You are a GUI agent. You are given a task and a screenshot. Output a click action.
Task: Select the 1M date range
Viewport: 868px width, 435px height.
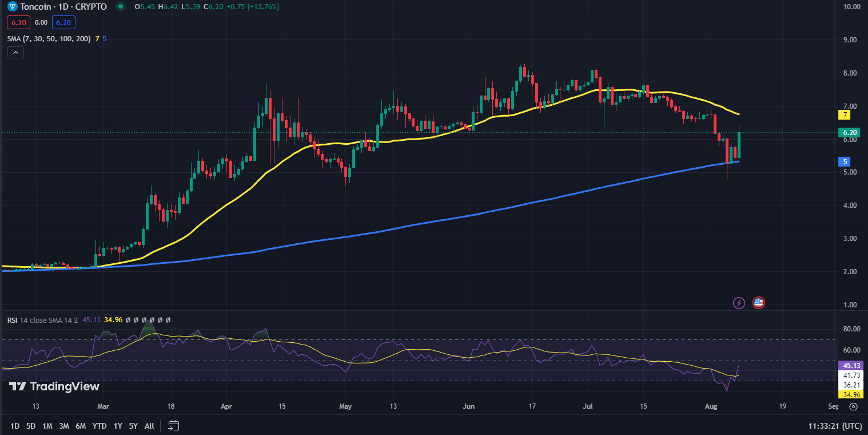click(x=47, y=426)
